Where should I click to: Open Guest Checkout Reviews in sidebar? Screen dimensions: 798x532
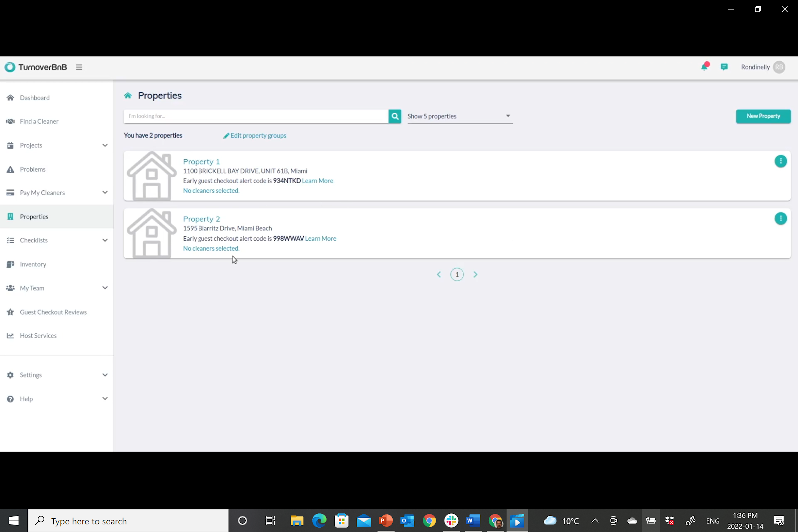57,312
